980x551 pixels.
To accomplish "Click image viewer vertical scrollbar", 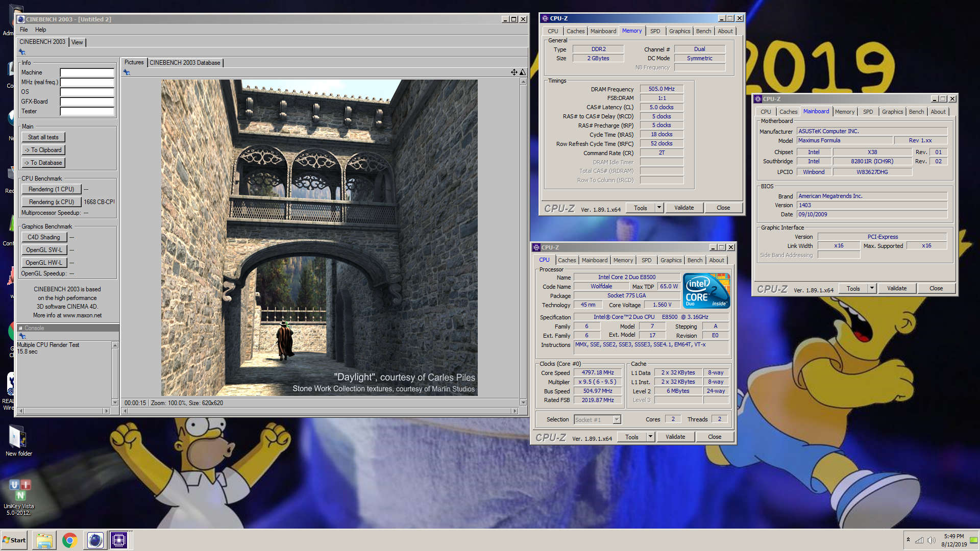I will tap(523, 242).
